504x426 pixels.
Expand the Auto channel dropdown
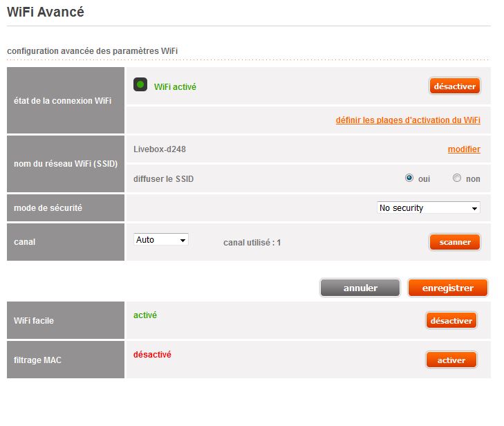(160, 240)
